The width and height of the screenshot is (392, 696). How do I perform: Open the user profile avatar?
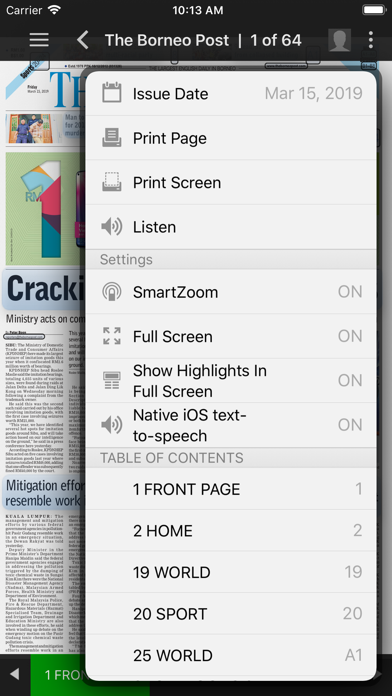[x=340, y=40]
